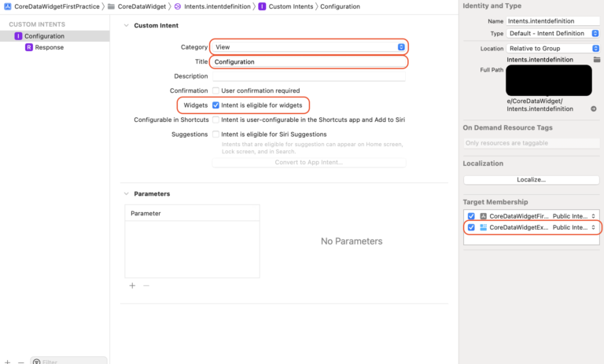Toggle CoreDataWidgetEx target membership checkbox
Screen dimensions: 604x364
tap(471, 227)
